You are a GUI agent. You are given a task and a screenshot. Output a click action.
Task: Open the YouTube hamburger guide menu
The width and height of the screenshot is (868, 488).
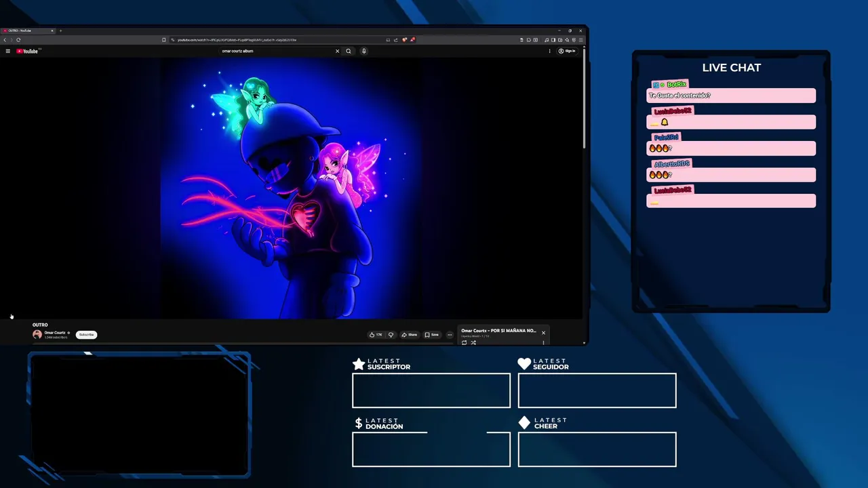click(x=8, y=51)
